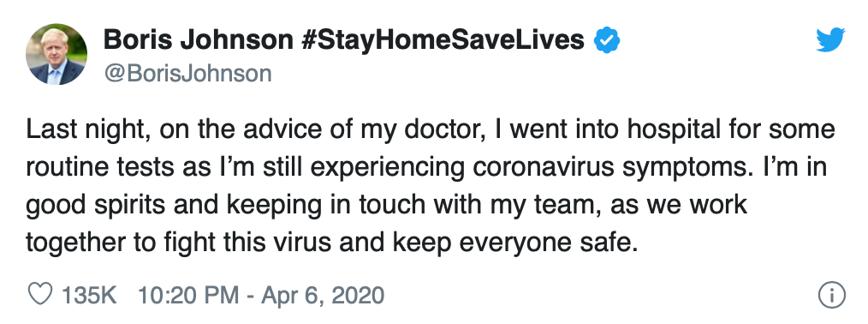Screen dimensions: 868x324
Task: Open the 10:20 PM timestamp
Action: point(188,295)
